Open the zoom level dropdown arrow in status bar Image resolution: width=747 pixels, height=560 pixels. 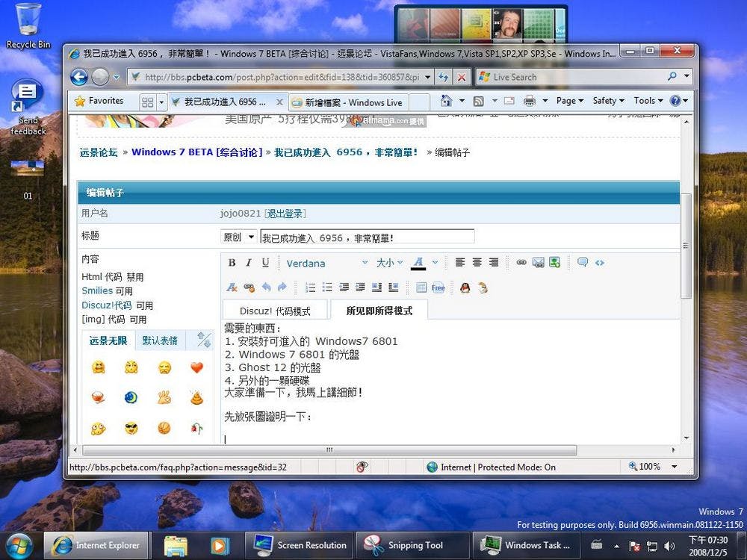click(x=675, y=467)
